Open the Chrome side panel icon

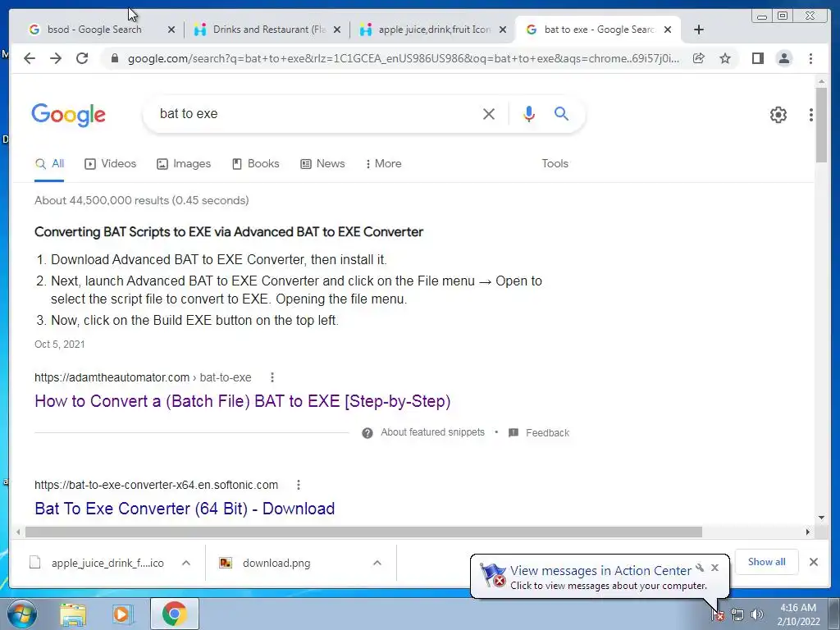(x=757, y=58)
